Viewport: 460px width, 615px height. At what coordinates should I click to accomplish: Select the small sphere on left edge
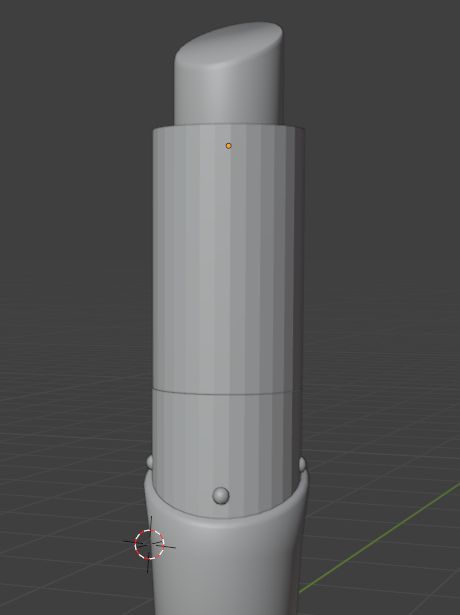[149, 462]
